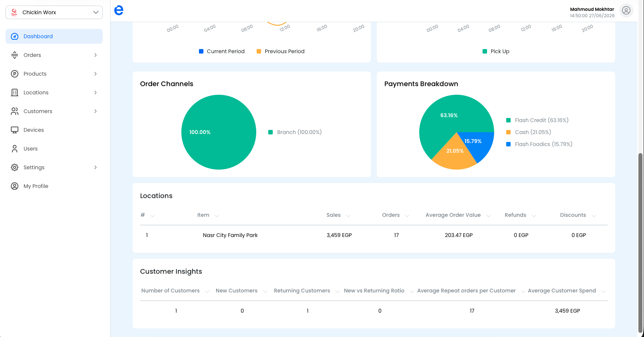Open the Customers menu item
This screenshot has height=337, width=644.
[54, 111]
